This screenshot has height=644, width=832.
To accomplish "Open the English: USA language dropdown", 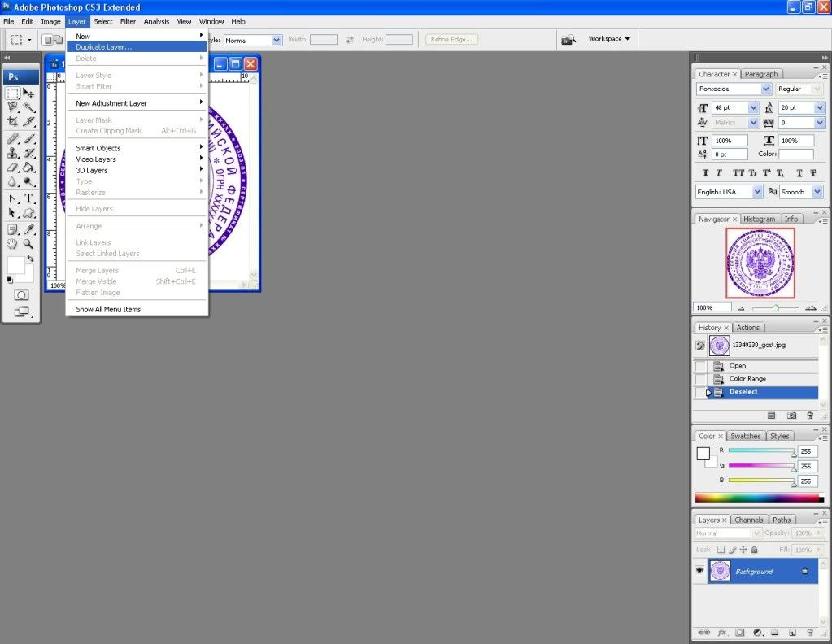I will pos(757,192).
